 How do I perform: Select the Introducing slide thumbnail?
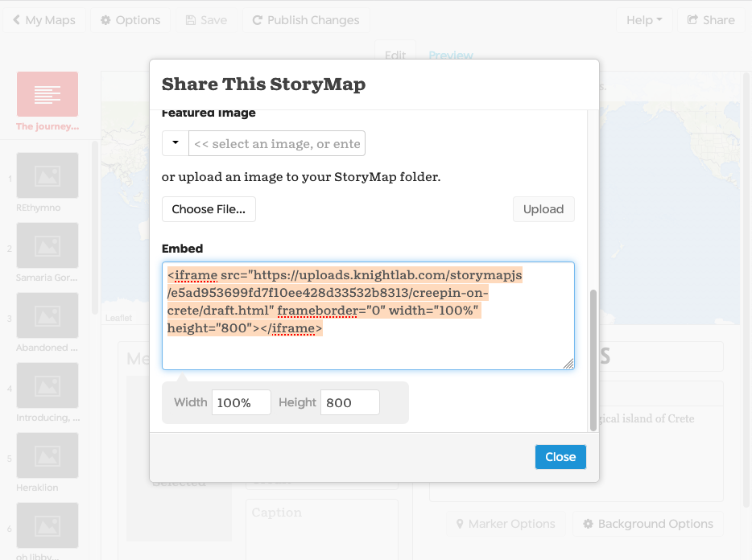pos(48,385)
